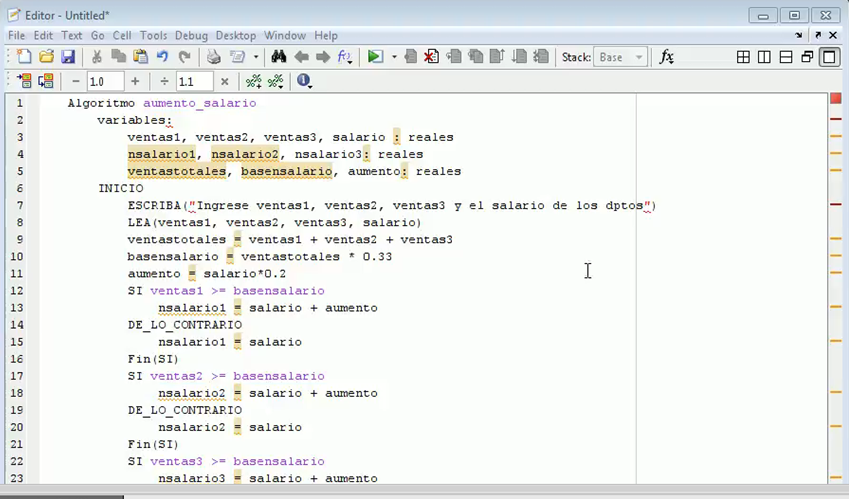Open the cell mode info dropdown
Image resolution: width=849 pixels, height=499 pixels.
coord(304,81)
